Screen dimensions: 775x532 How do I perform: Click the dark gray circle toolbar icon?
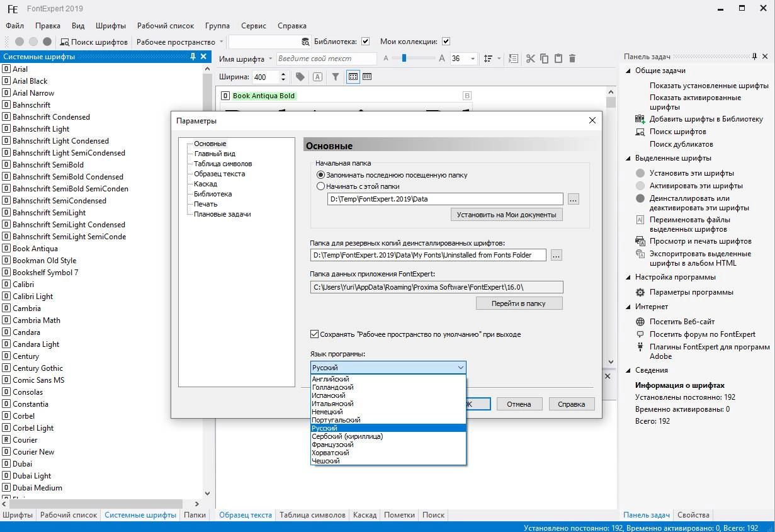coord(47,42)
